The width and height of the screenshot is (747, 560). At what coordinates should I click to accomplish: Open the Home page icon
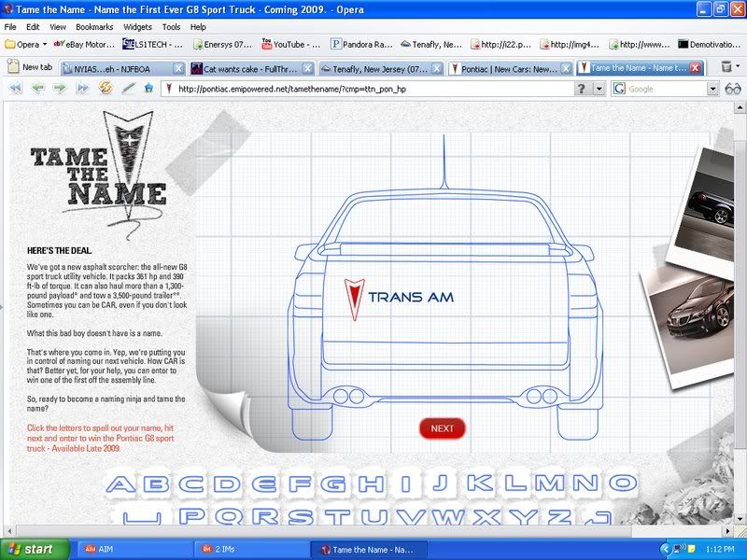[148, 88]
